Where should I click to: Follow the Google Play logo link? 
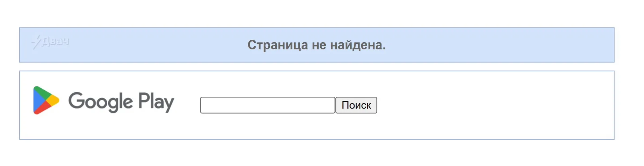[104, 100]
